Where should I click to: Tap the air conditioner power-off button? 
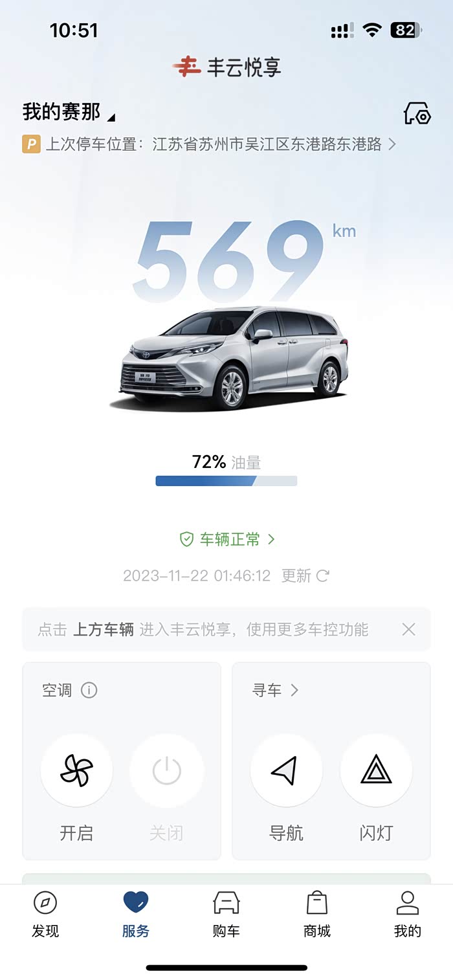coord(166,771)
